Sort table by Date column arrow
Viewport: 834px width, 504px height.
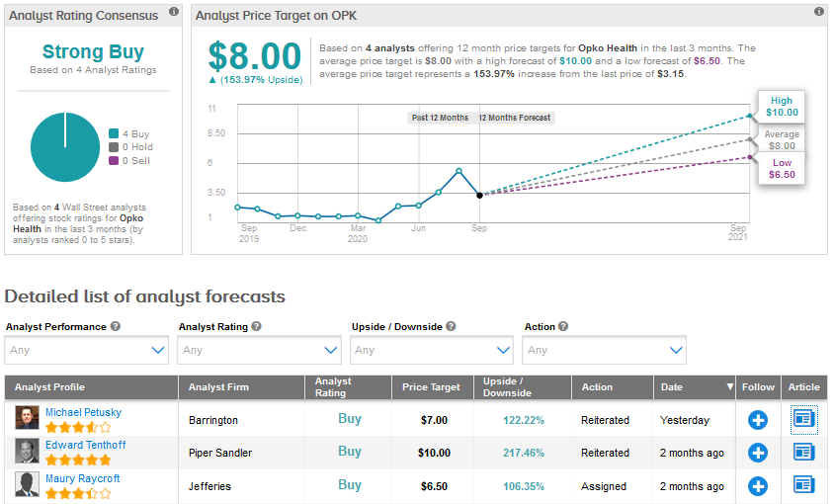(x=729, y=387)
